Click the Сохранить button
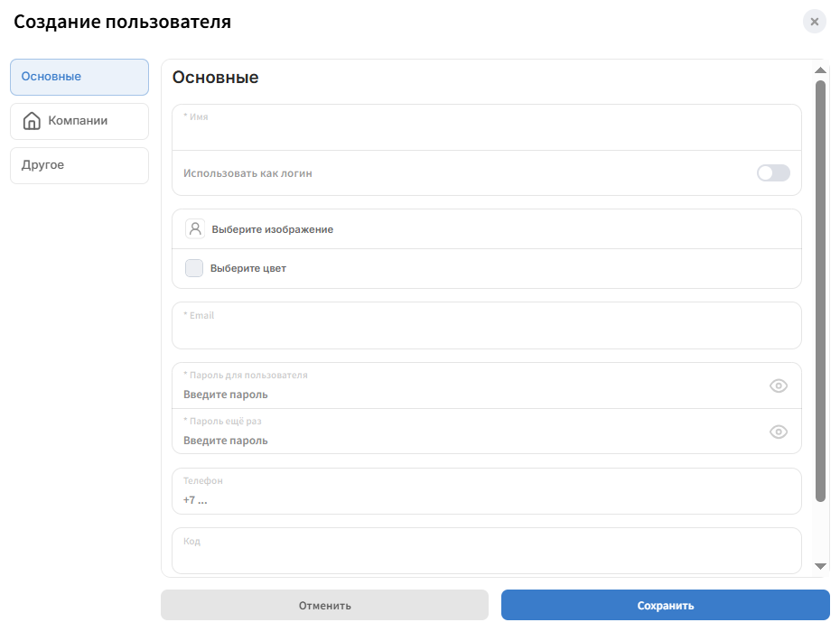The image size is (840, 641). [666, 605]
